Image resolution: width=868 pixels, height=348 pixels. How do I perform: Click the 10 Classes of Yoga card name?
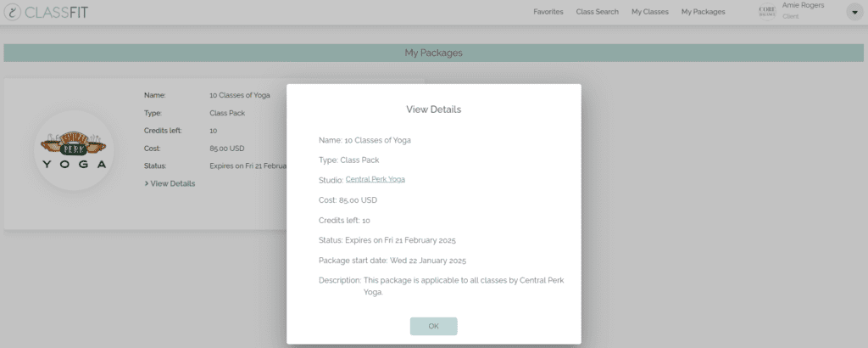240,95
